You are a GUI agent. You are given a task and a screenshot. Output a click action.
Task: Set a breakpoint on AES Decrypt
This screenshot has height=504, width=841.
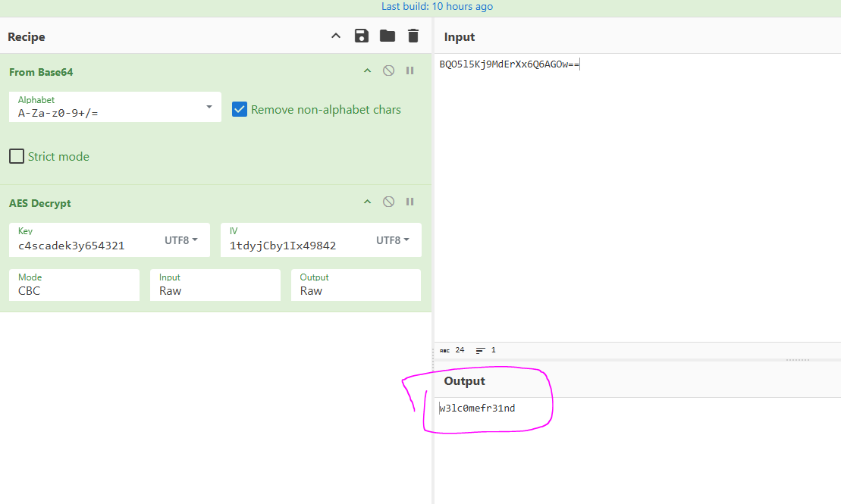410,202
